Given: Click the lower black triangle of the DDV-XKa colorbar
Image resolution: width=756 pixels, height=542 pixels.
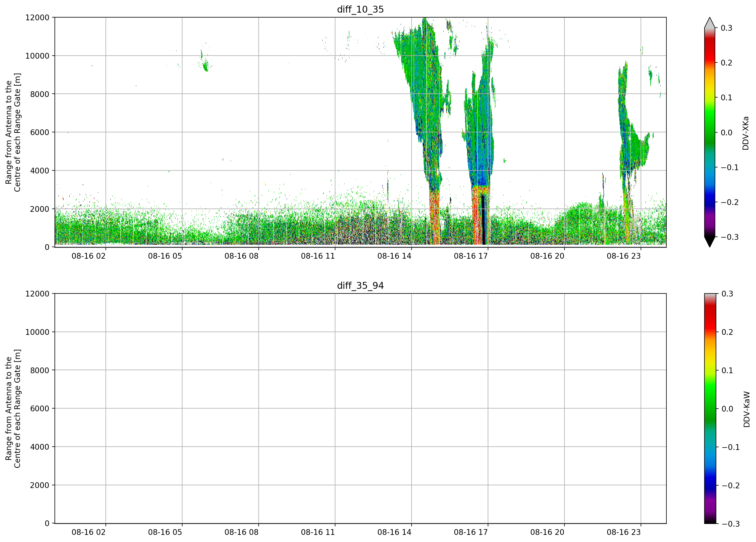Looking at the screenshot, I should pyautogui.click(x=710, y=242).
